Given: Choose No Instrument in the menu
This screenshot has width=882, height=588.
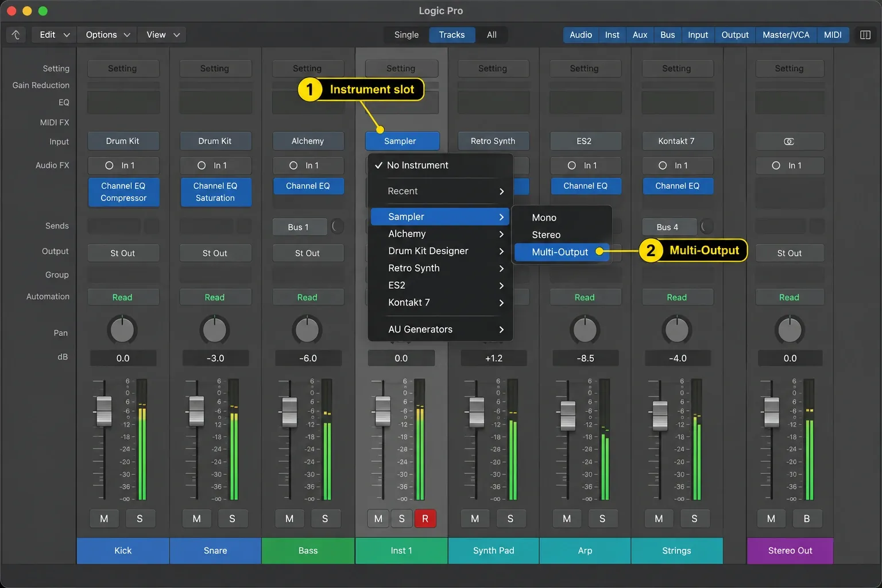Looking at the screenshot, I should (x=440, y=165).
